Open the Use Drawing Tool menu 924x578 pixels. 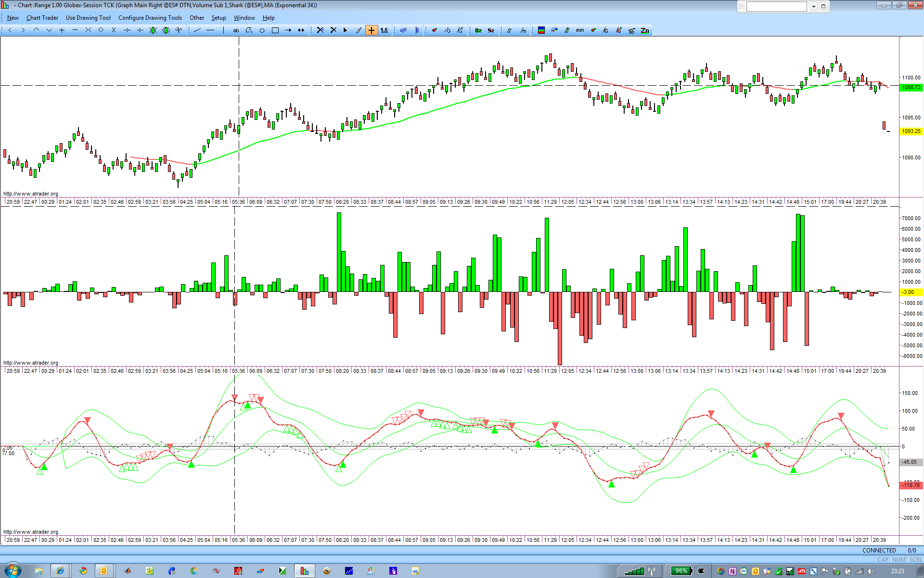(x=88, y=18)
